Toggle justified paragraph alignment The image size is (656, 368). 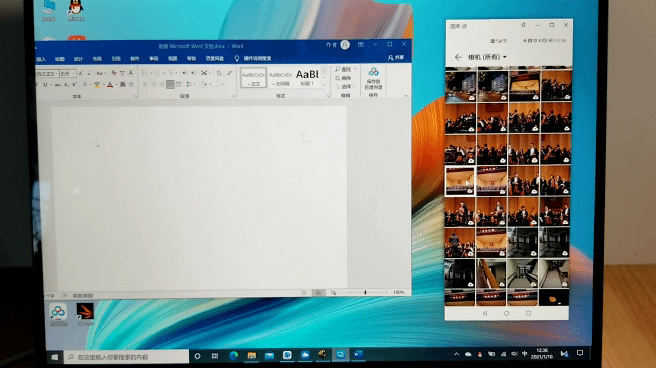pos(170,84)
